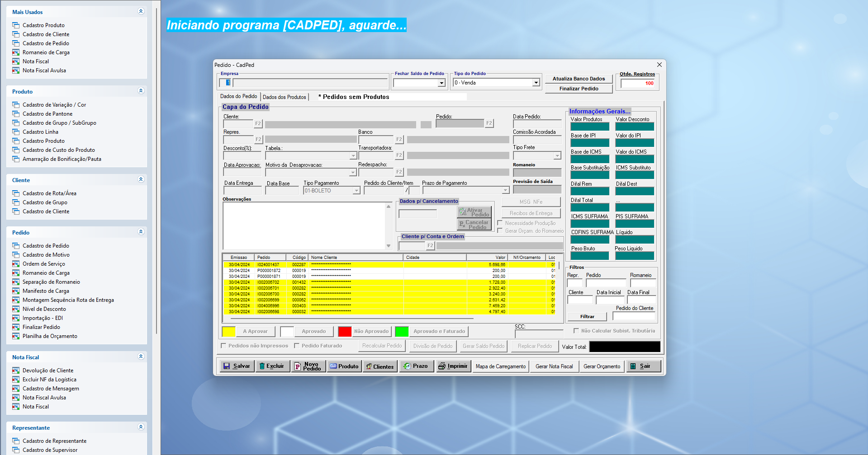The height and width of the screenshot is (455, 868).
Task: Open Cadastro Linha in Produto panel
Action: click(40, 132)
